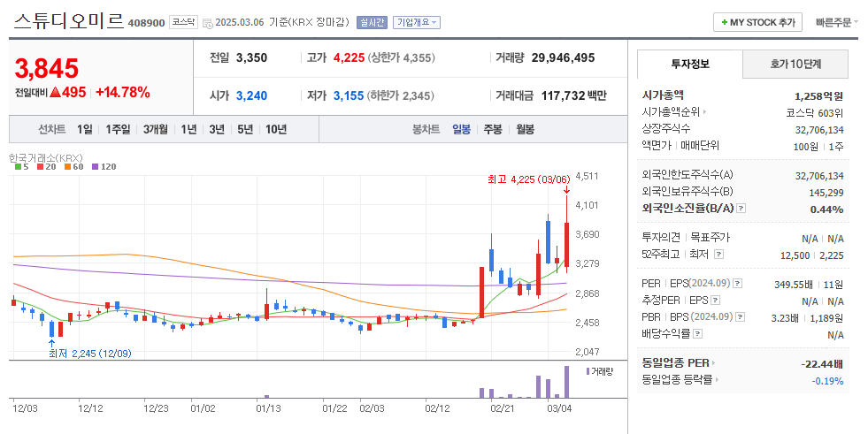Click the help icon next to PER EPS(2024.09)
Screen dimensions: 868x434
click(x=737, y=284)
